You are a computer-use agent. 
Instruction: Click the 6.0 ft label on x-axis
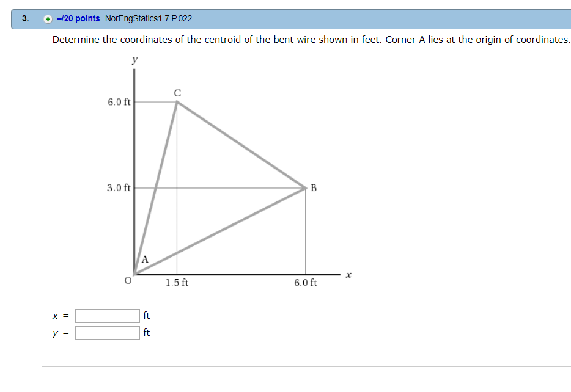click(x=305, y=283)
